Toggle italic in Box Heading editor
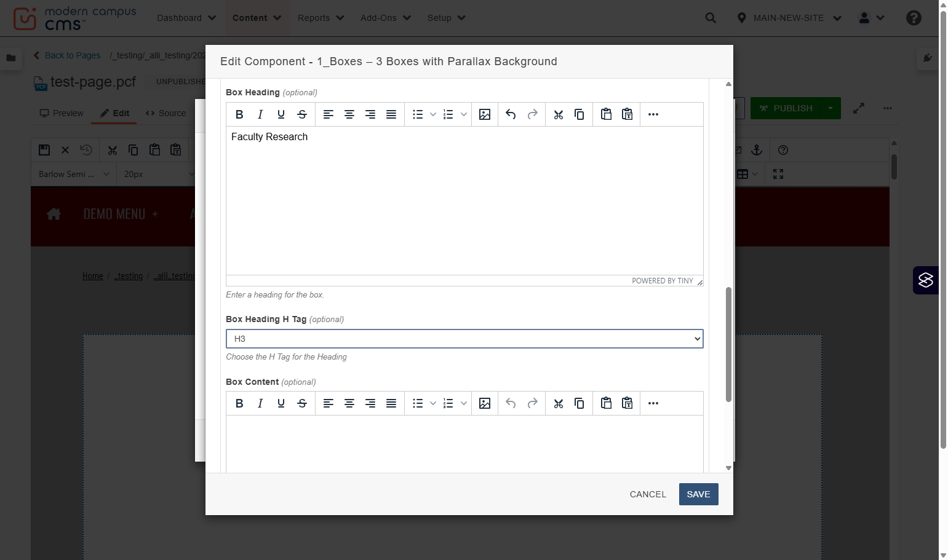 (x=260, y=114)
